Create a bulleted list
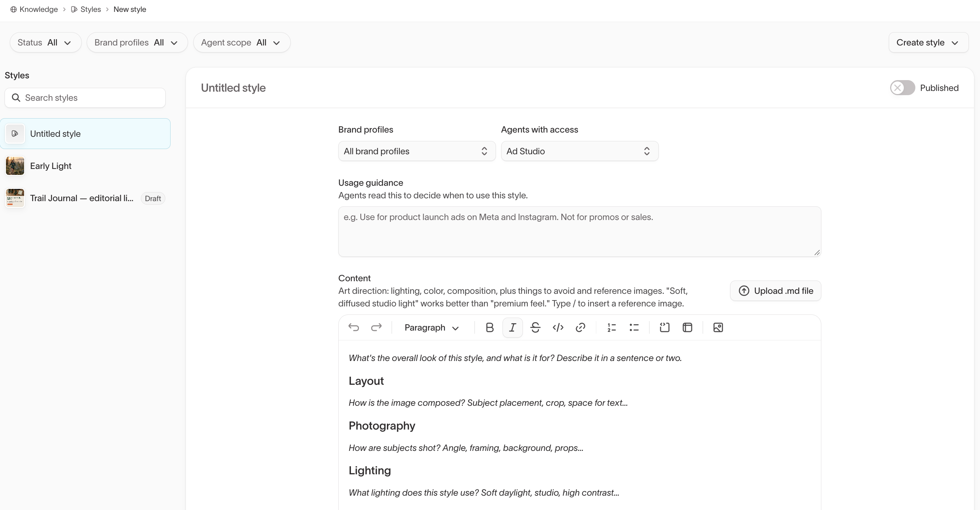This screenshot has width=980, height=510. 634,327
